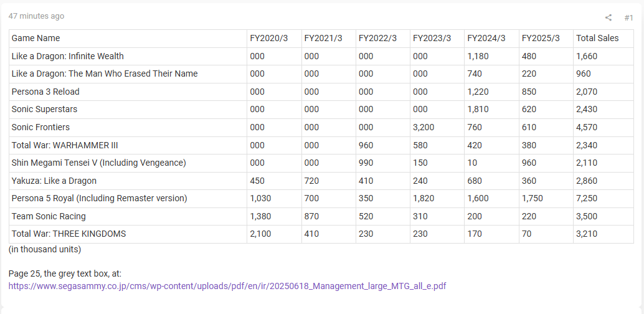The height and width of the screenshot is (314, 644).
Task: Click the FY2023/3 column header
Action: 437,38
